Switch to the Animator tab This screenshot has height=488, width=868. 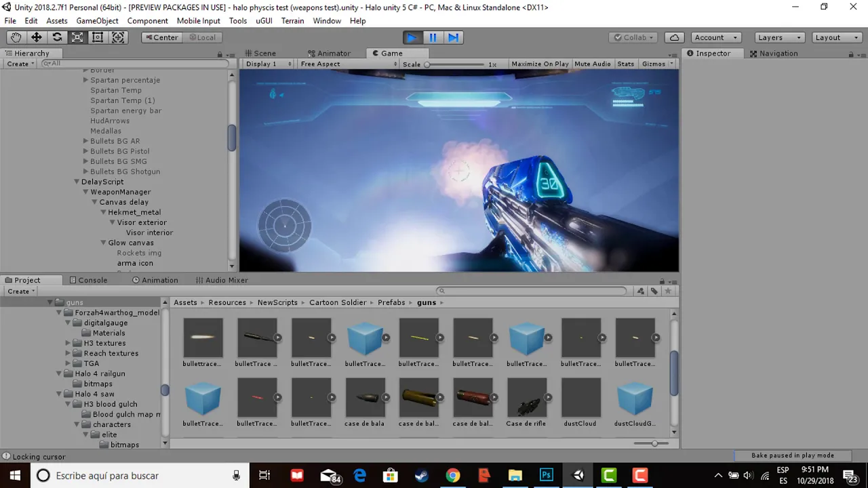329,53
